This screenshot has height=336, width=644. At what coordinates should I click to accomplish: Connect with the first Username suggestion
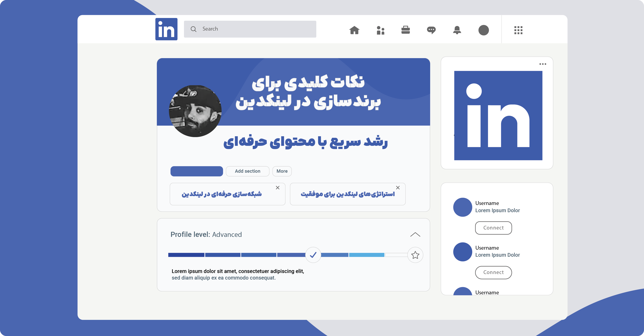point(493,228)
